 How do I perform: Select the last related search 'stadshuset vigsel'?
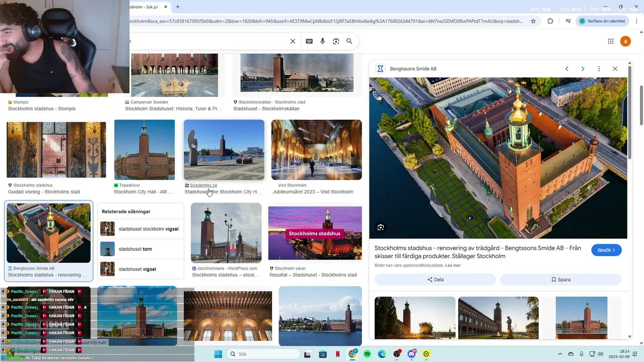[x=140, y=269]
